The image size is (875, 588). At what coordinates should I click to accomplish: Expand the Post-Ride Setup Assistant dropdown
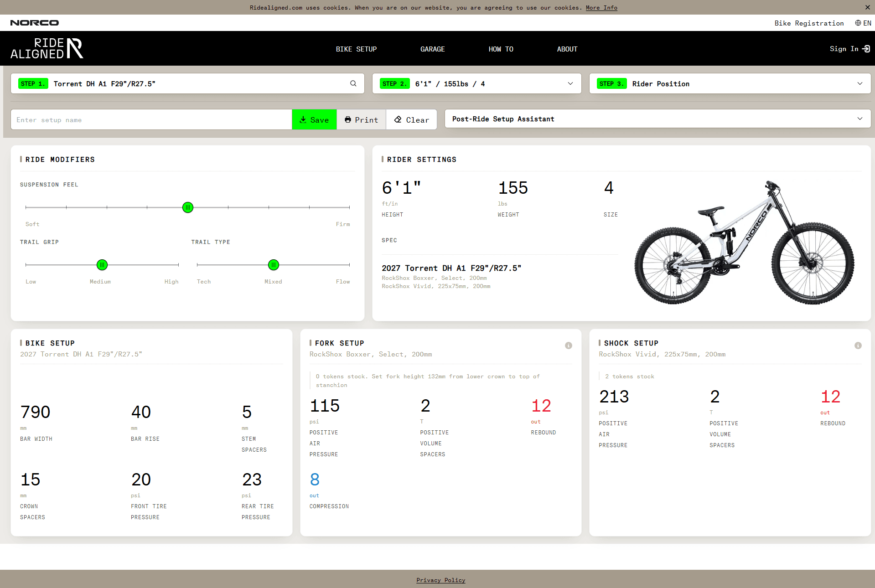pos(658,119)
